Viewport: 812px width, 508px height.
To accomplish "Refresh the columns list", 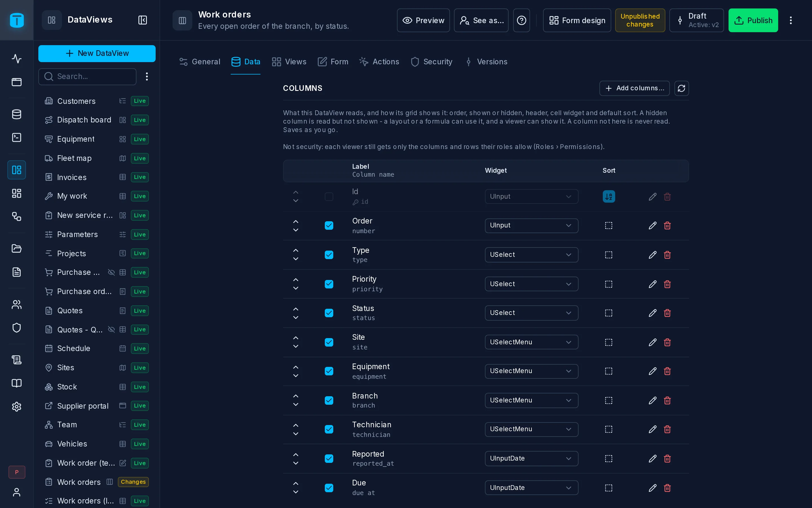I will (681, 88).
